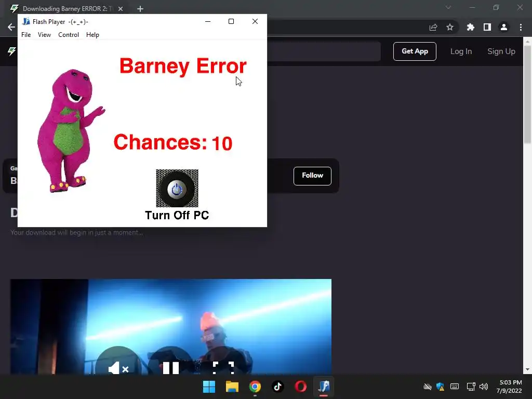The image size is (532, 399).
Task: Open Opera browser from taskbar
Action: pos(301,387)
